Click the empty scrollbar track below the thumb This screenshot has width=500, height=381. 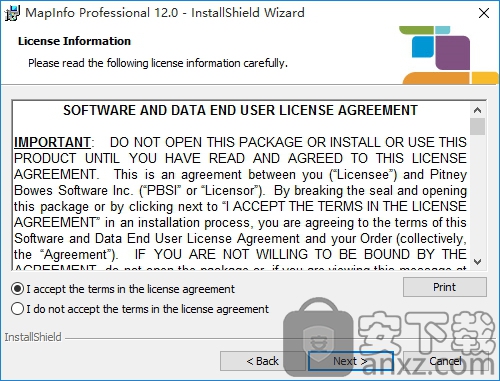pos(477,195)
